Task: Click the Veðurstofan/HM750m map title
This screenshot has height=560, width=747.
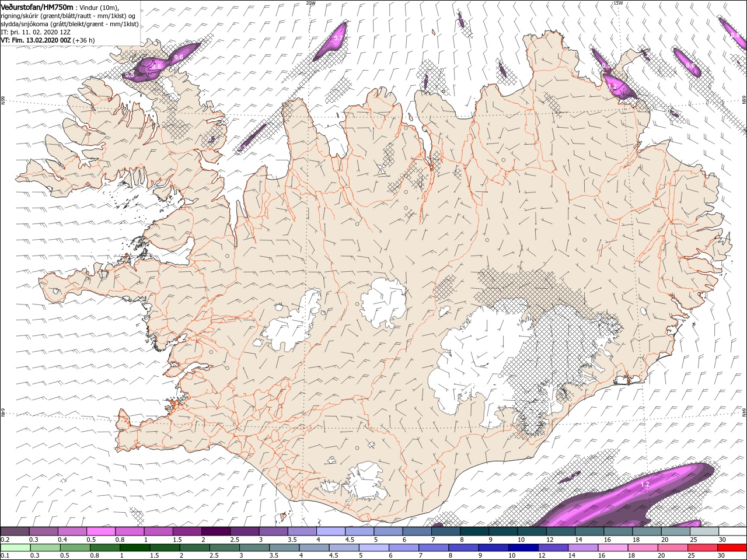Action: click(x=37, y=6)
